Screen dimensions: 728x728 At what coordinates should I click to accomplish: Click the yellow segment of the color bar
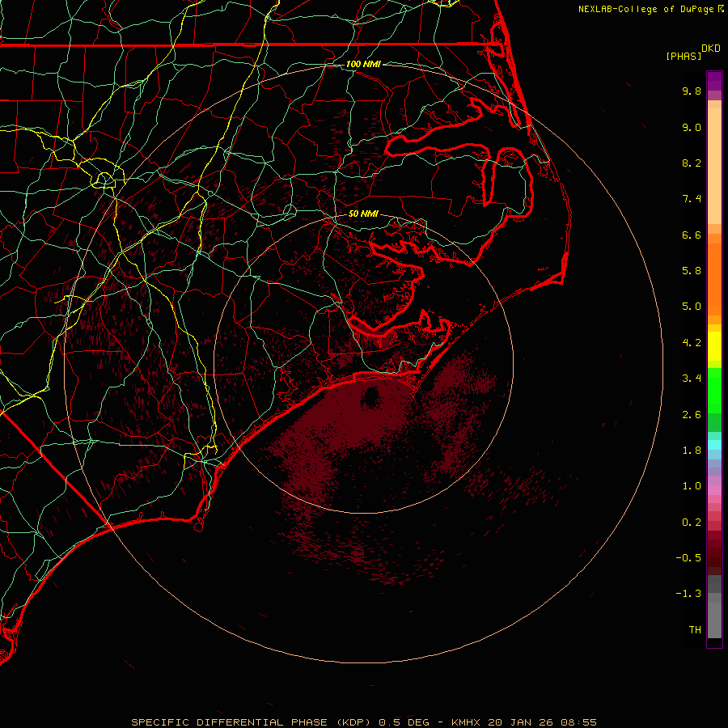point(714,346)
